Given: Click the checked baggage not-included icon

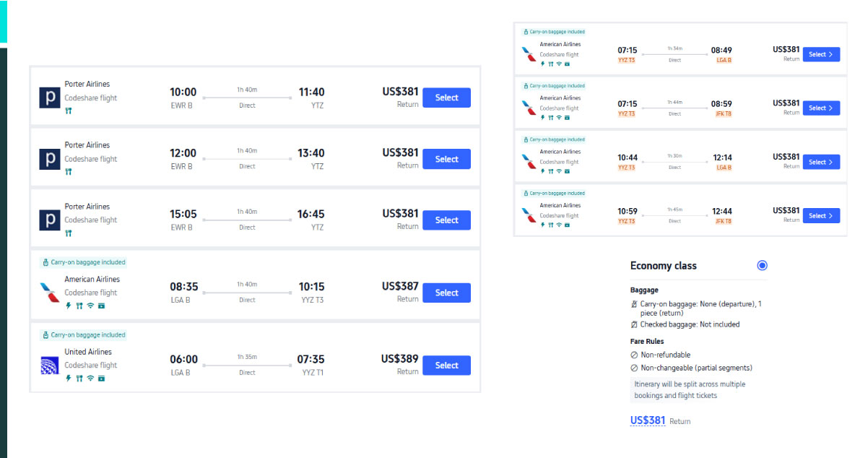Looking at the screenshot, I should (x=634, y=324).
